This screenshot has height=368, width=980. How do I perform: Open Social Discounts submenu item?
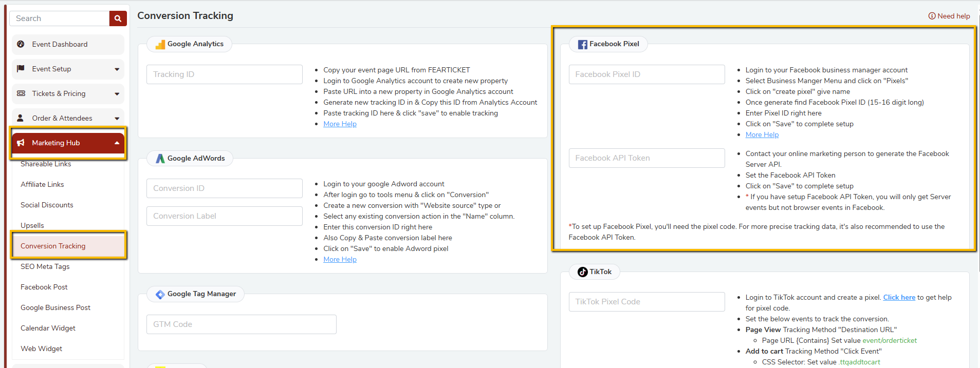(47, 205)
